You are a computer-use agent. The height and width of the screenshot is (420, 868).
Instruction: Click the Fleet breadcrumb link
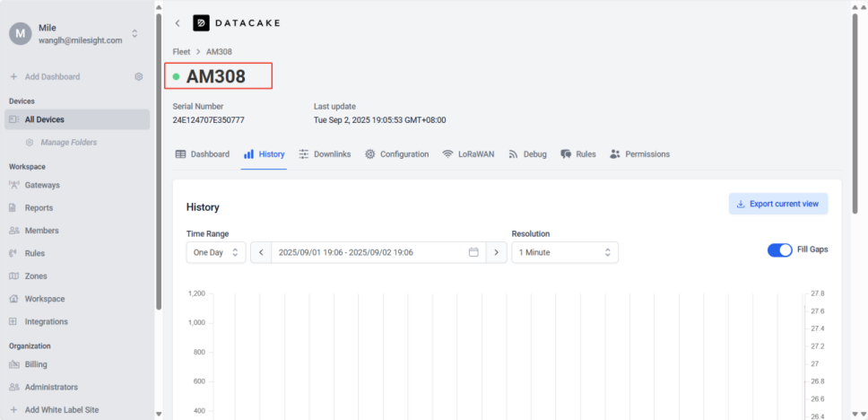pyautogui.click(x=181, y=51)
